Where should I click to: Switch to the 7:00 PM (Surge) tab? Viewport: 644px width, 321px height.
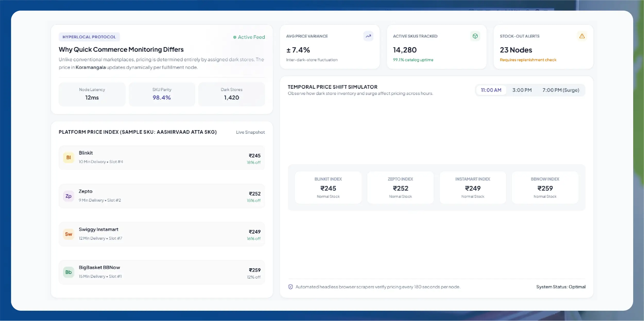tap(561, 90)
